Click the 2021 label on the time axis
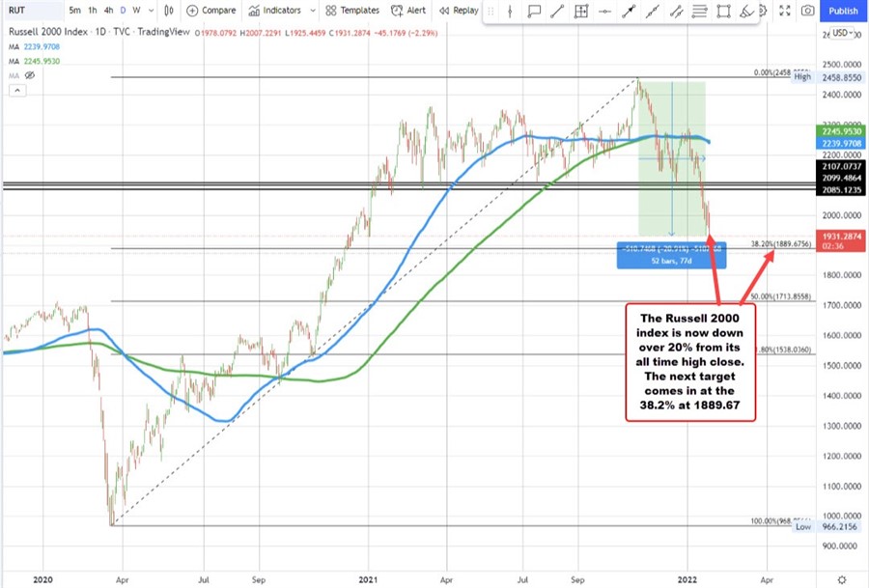The height and width of the screenshot is (588, 869). pos(368,579)
